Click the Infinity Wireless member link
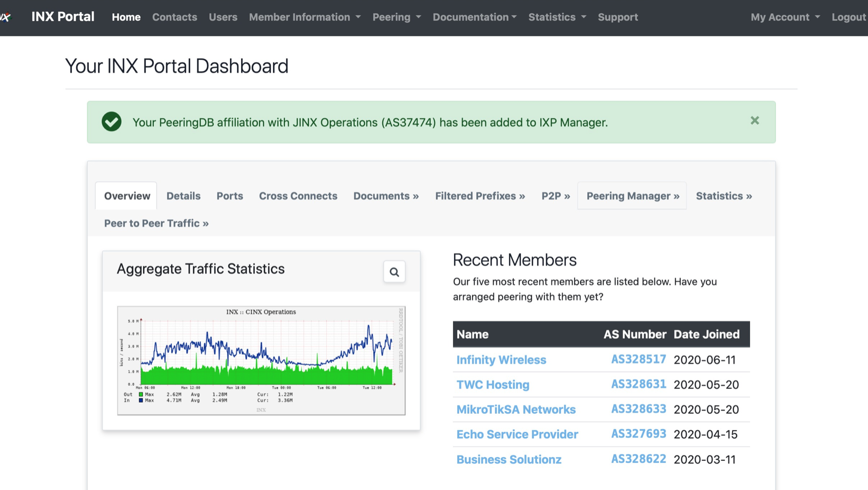This screenshot has height=490, width=868. point(501,360)
